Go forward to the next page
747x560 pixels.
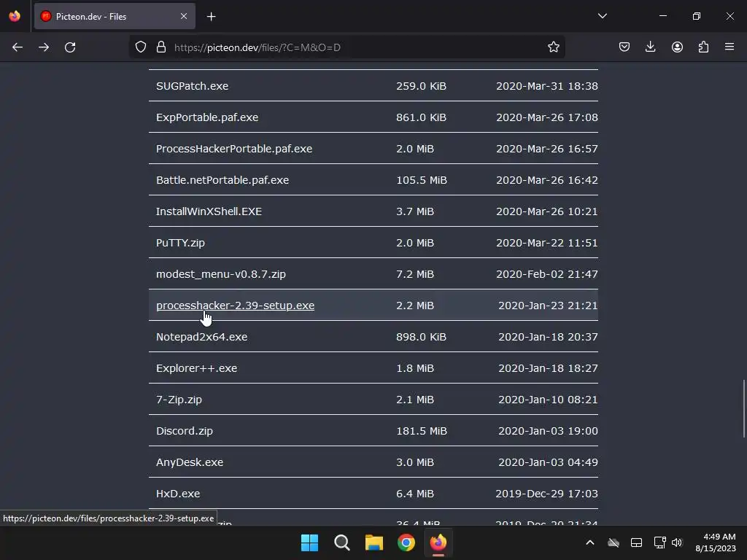pyautogui.click(x=44, y=47)
